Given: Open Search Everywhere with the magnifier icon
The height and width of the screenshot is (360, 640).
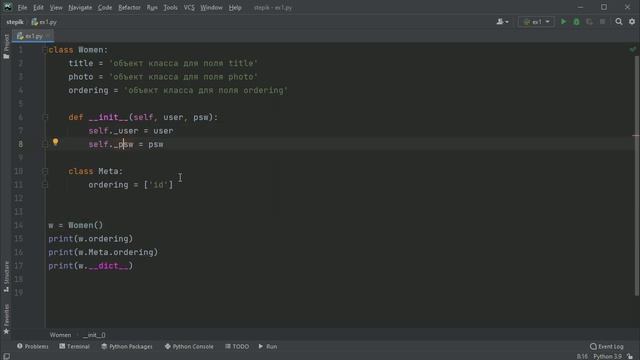Looking at the screenshot, I should point(619,22).
